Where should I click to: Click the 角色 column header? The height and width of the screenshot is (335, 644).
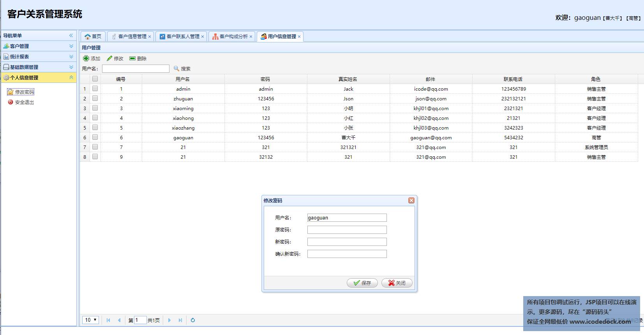point(596,79)
